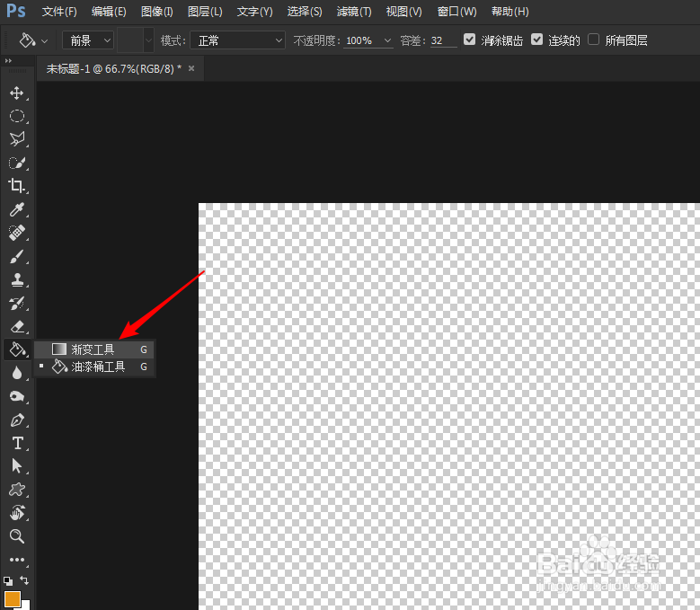The image size is (700, 610).
Task: Select the History Brush tool
Action: coord(17,304)
